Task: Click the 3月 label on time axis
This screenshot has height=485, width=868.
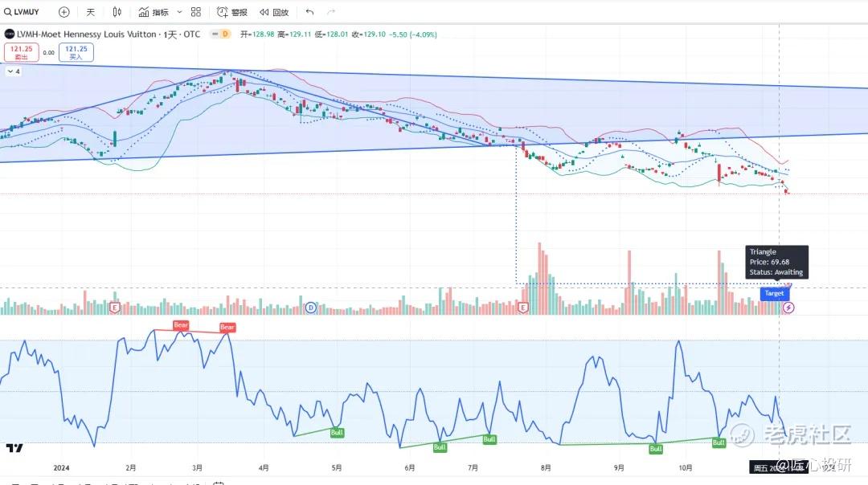Action: 197,468
